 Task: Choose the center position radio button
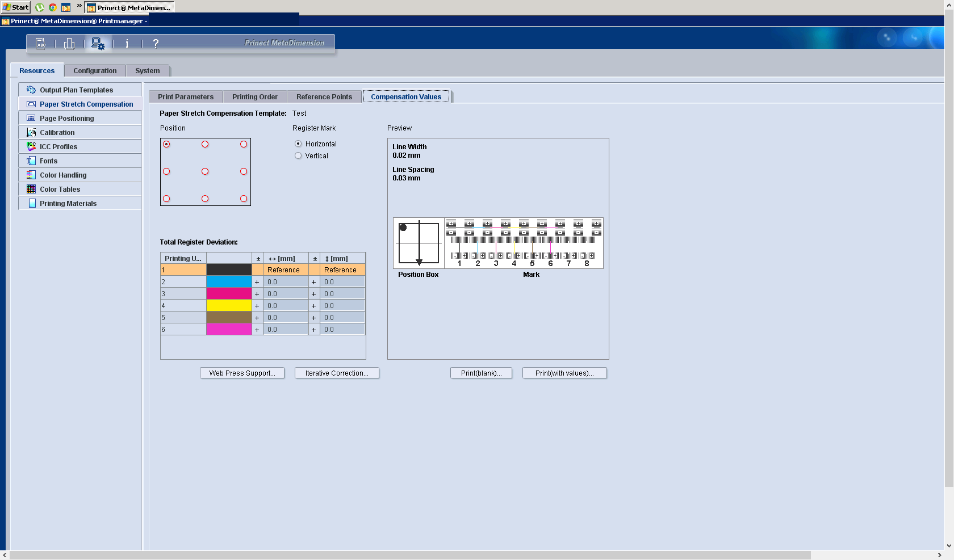pyautogui.click(x=205, y=171)
